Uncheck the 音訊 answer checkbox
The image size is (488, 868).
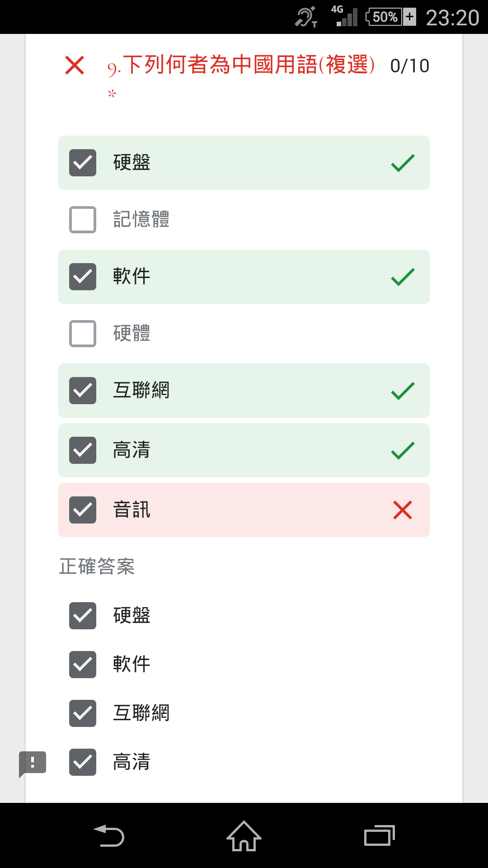83,510
